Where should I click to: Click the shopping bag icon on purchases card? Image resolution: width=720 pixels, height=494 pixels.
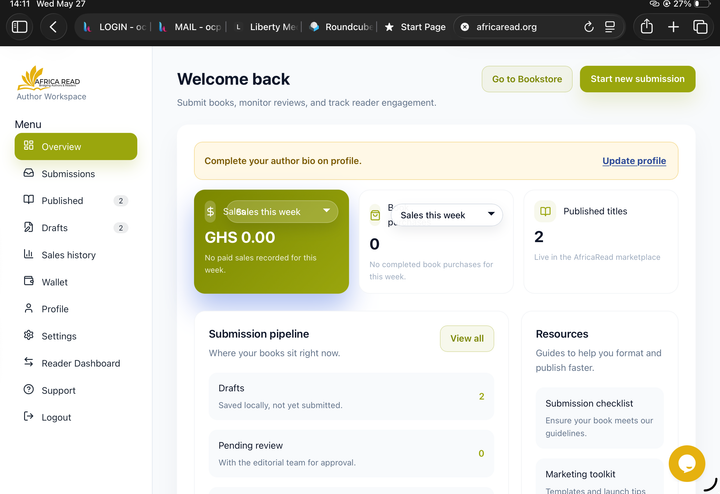pyautogui.click(x=375, y=215)
